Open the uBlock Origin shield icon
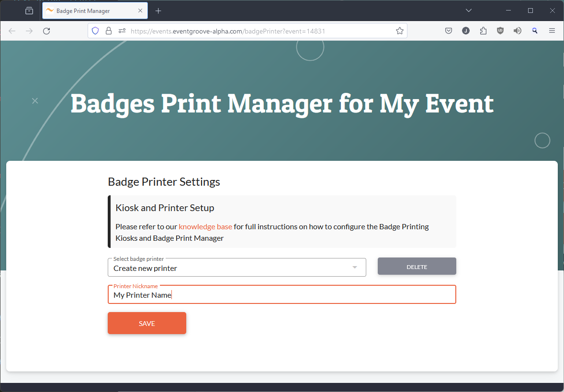 pyautogui.click(x=500, y=30)
